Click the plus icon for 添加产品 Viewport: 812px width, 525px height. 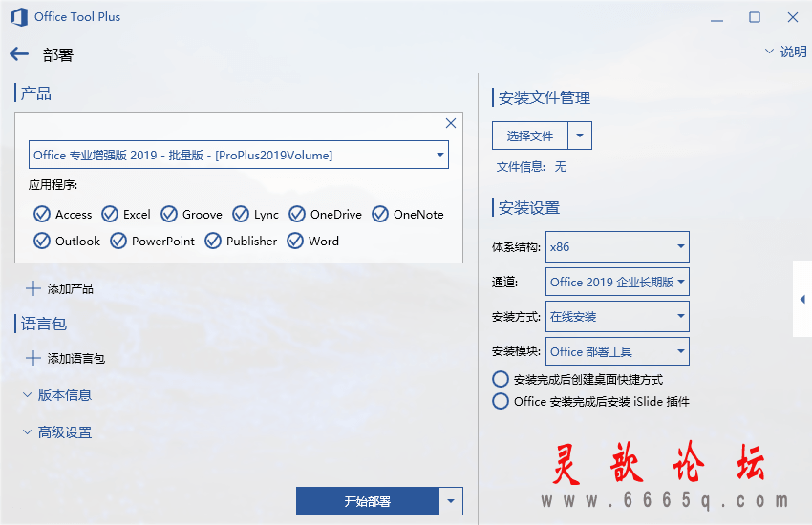click(33, 288)
